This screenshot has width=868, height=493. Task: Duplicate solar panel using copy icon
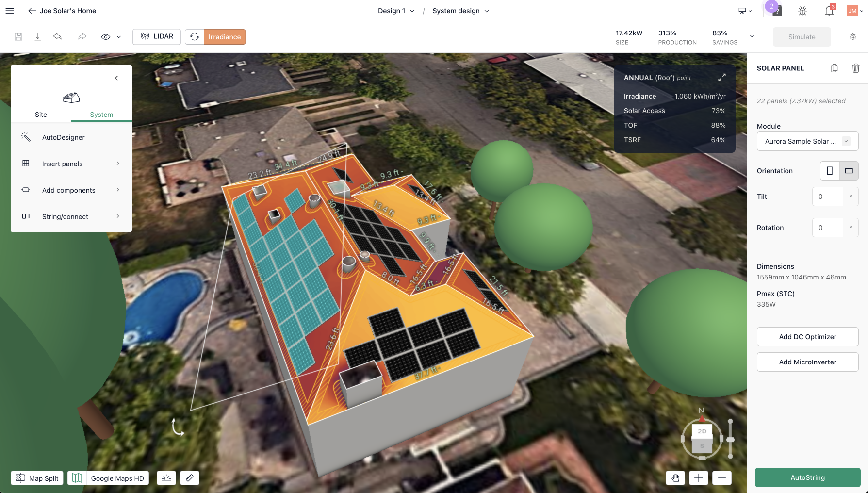click(x=834, y=68)
